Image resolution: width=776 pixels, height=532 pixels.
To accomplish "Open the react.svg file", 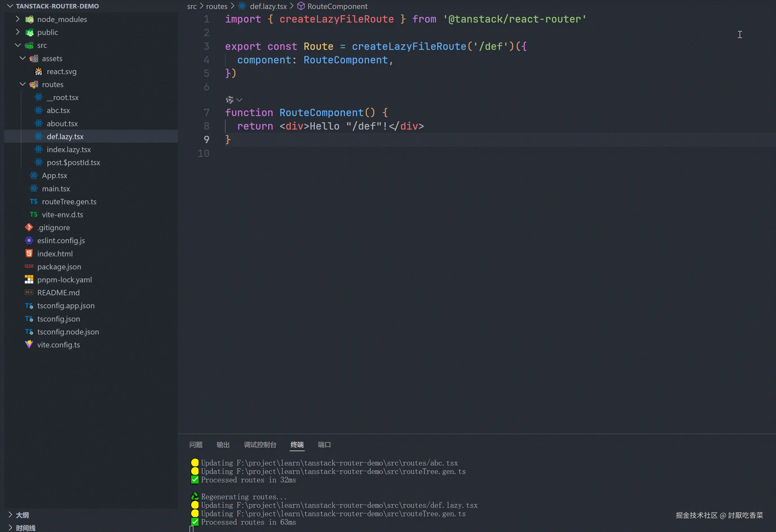I will [x=61, y=71].
